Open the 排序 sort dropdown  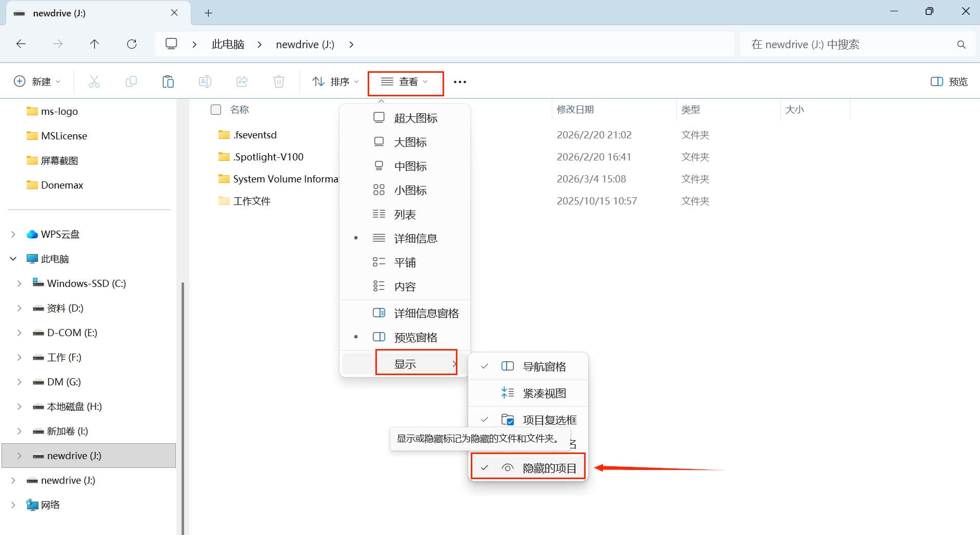(x=334, y=81)
